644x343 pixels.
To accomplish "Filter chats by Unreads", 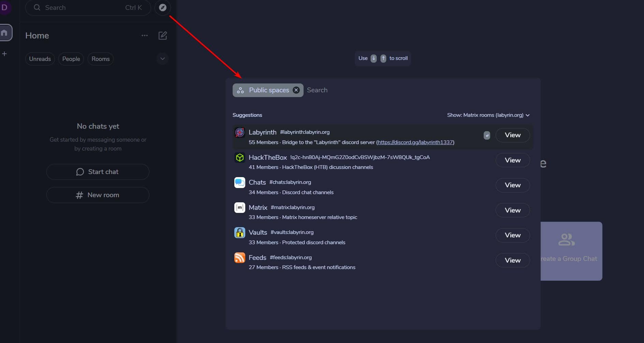I will pyautogui.click(x=40, y=59).
